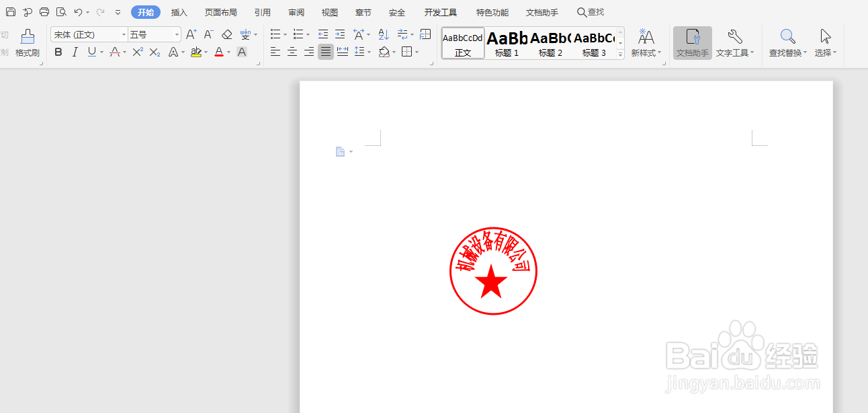This screenshot has height=413, width=868.
Task: Click the Sort A-Z icon
Action: (384, 34)
